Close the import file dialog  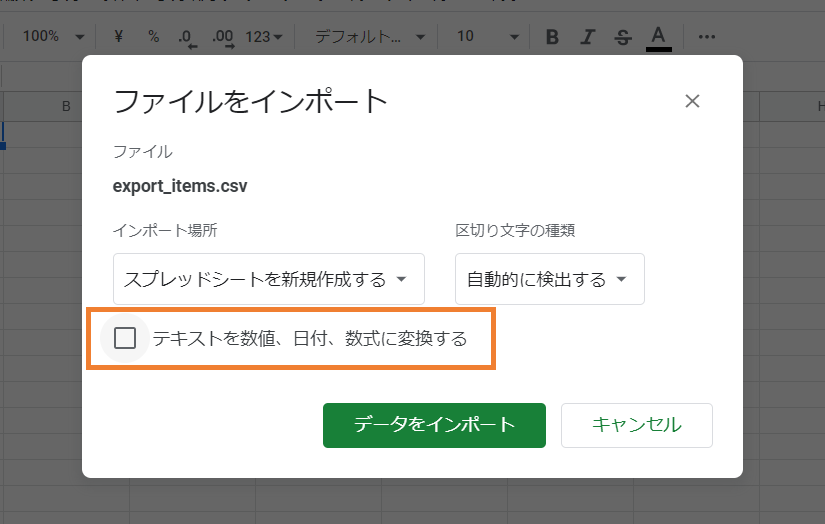(x=692, y=101)
